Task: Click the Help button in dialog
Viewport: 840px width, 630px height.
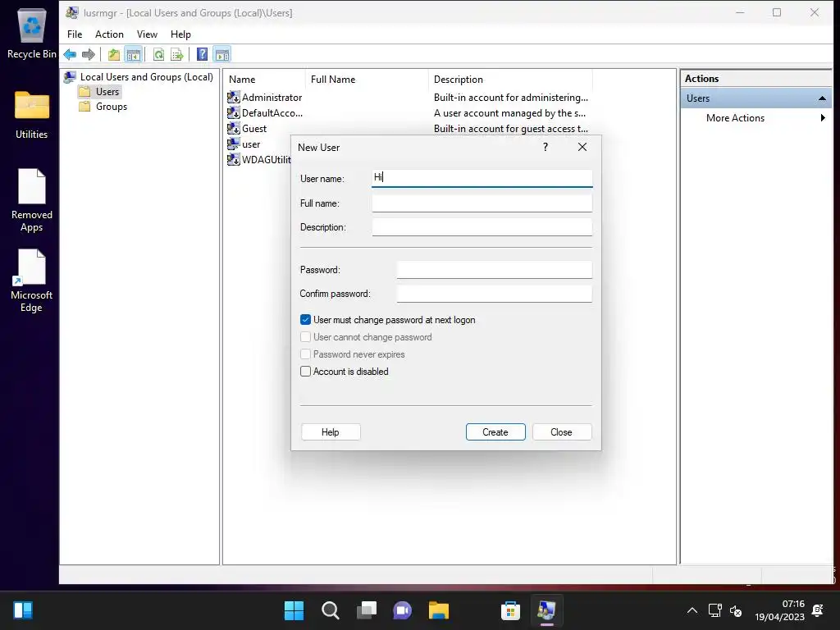Action: (331, 432)
